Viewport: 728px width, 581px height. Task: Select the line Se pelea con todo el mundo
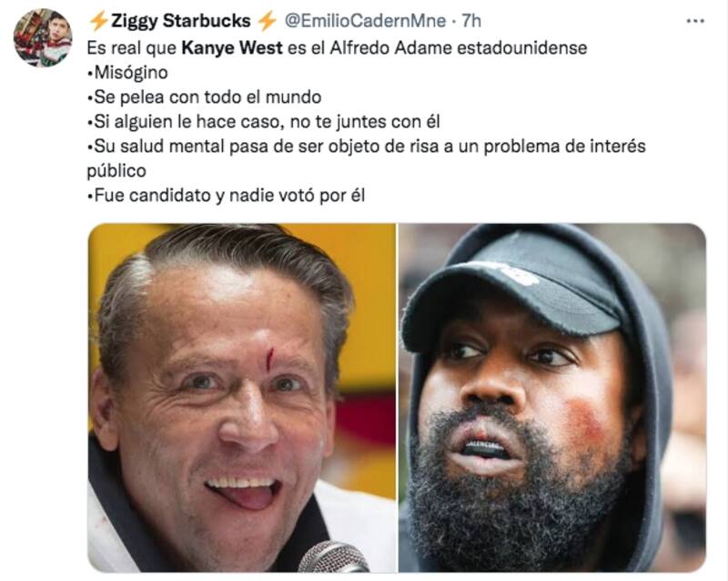pyautogui.click(x=204, y=97)
